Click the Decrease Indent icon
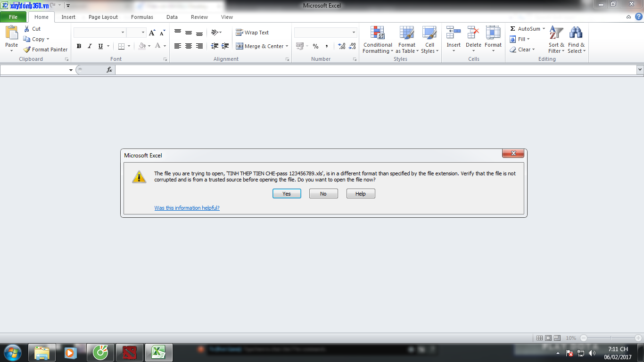 [x=215, y=46]
